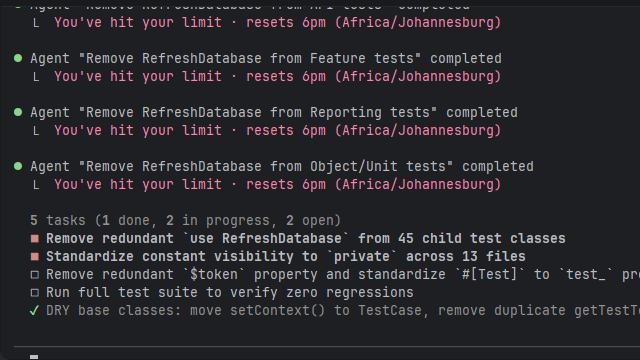Click result branch marker under Feature tests agent

(36, 77)
